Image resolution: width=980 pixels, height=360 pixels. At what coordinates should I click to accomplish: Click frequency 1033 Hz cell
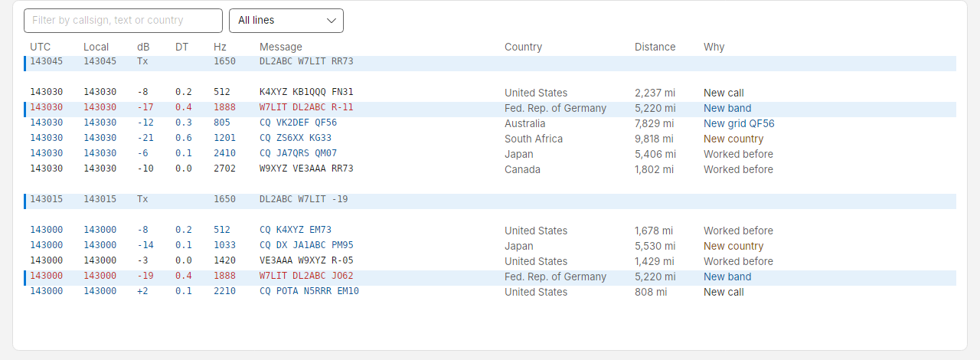[224, 245]
